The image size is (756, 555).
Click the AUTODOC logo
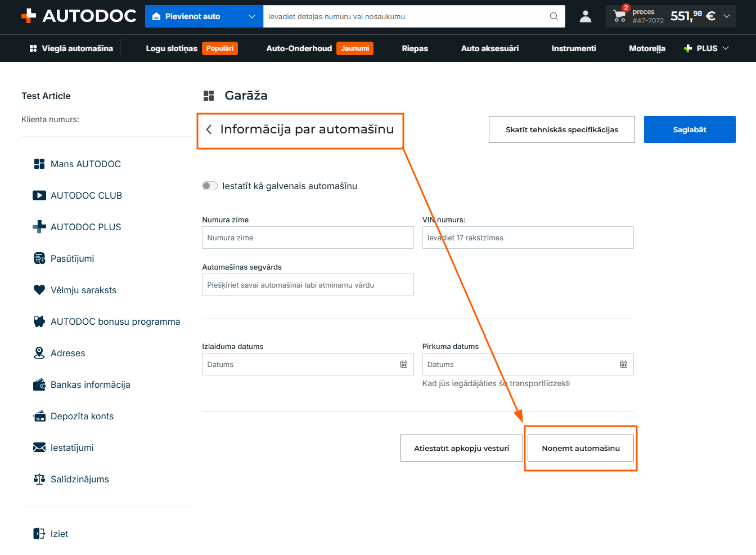click(79, 16)
